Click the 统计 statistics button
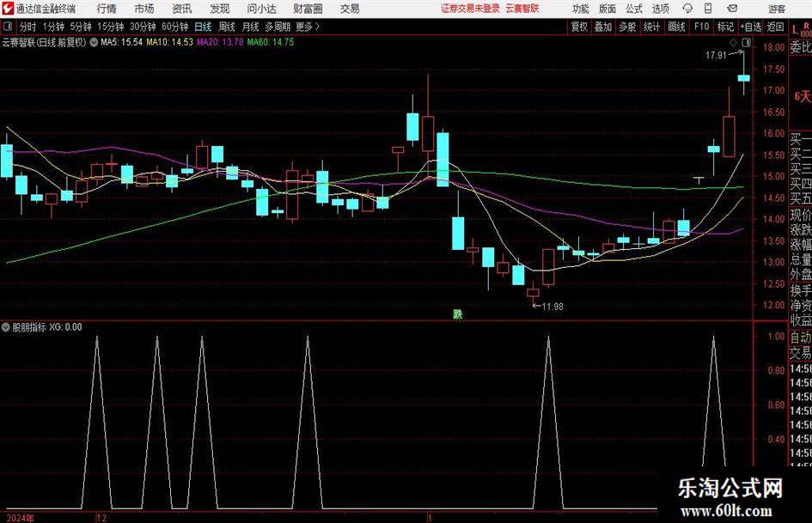The width and height of the screenshot is (812, 523). click(x=651, y=27)
